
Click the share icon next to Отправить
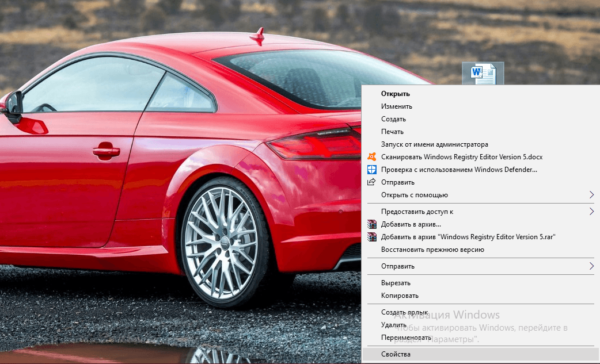coord(371,182)
